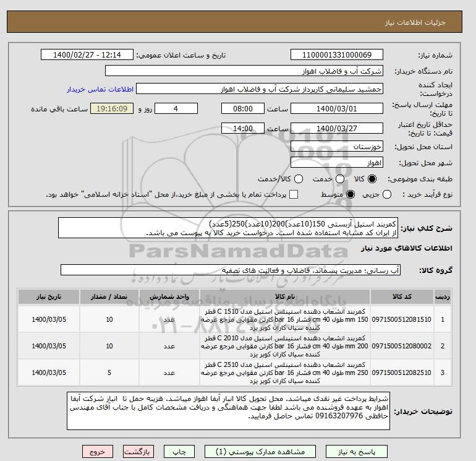Image resolution: width=476 pixels, height=461 pixels.
Task: Click the کد کالا column header
Action: [x=402, y=296]
